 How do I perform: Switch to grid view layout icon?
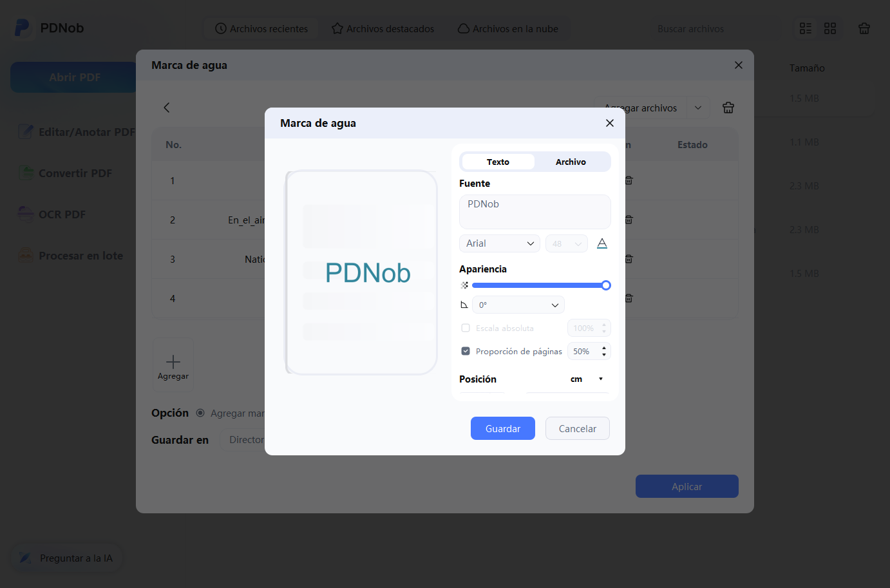coord(830,28)
